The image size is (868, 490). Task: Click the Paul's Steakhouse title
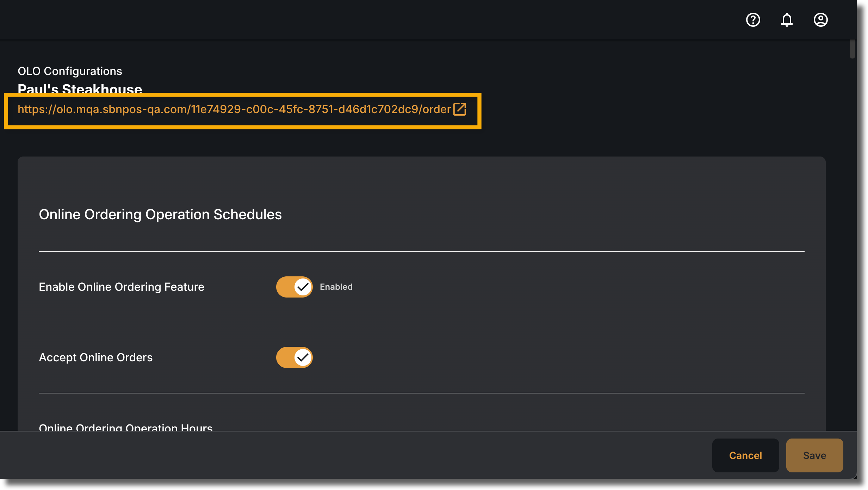click(x=80, y=89)
